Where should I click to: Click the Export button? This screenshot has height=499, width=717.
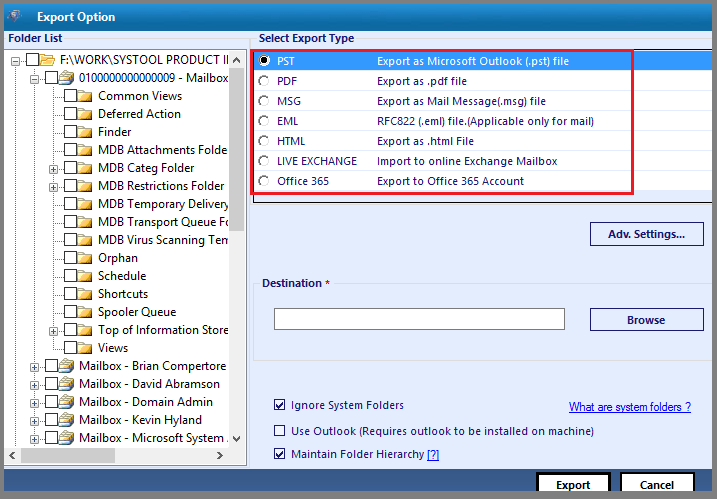573,484
